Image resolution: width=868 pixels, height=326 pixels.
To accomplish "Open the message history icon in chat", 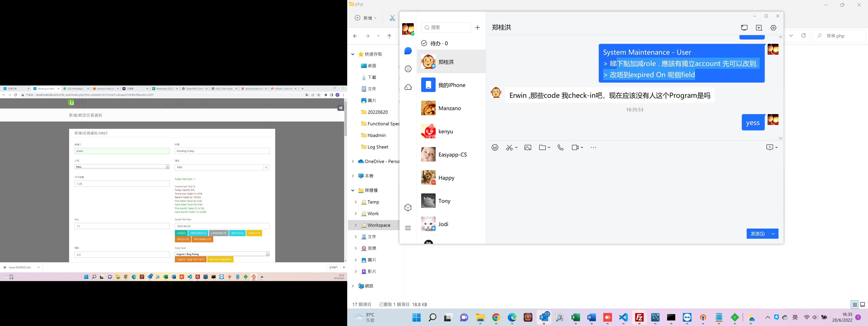I will point(770,147).
